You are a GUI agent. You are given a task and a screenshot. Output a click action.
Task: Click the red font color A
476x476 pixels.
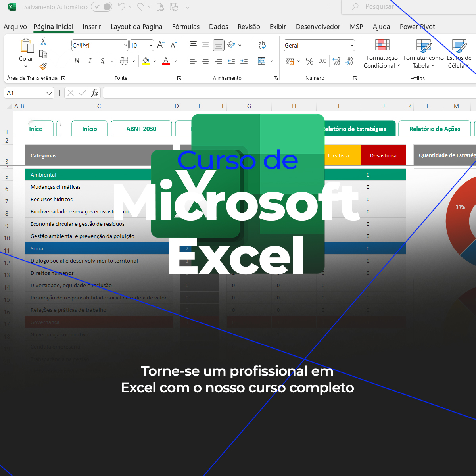pos(166,61)
